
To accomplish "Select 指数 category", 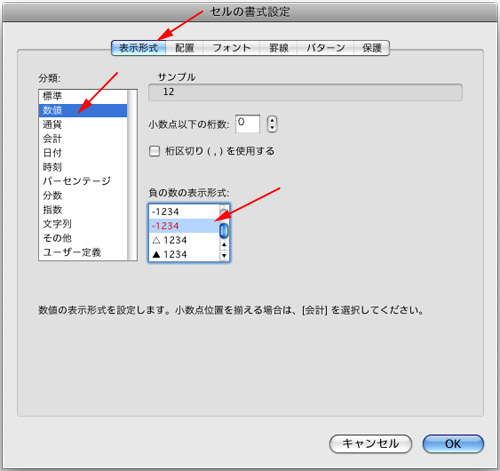I will click(x=83, y=210).
